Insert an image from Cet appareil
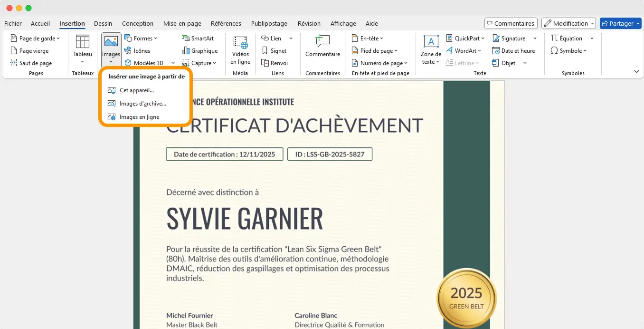Screen dimensions: 644x329 click(x=131, y=90)
